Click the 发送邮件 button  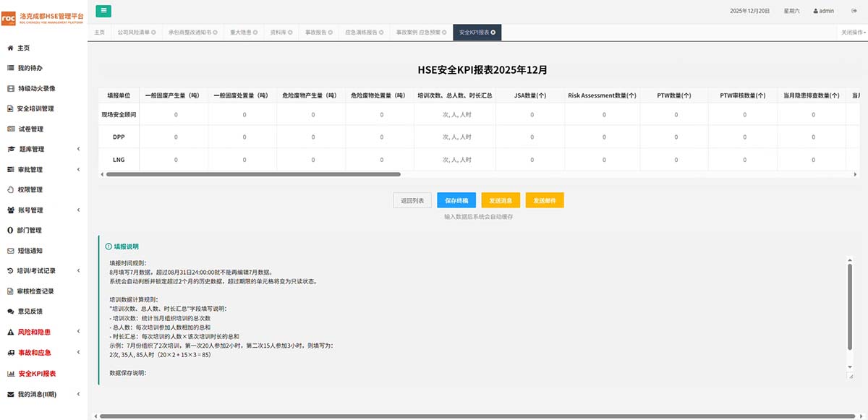545,200
